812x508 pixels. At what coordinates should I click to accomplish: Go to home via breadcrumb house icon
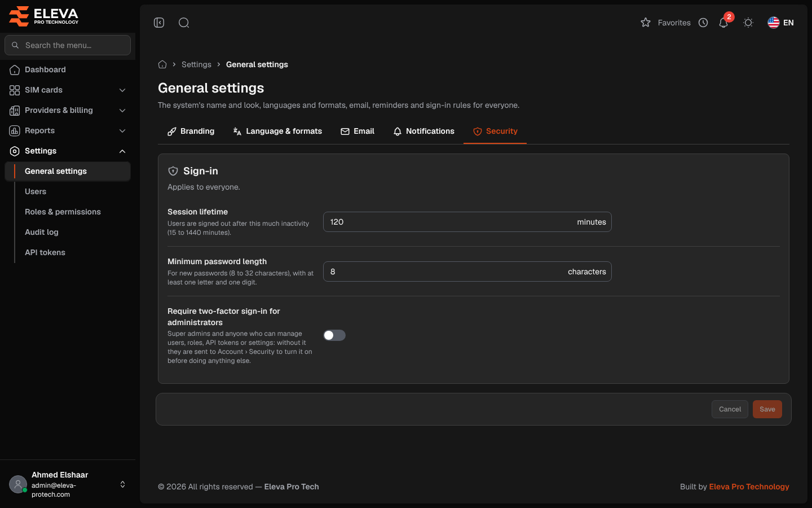tap(162, 64)
